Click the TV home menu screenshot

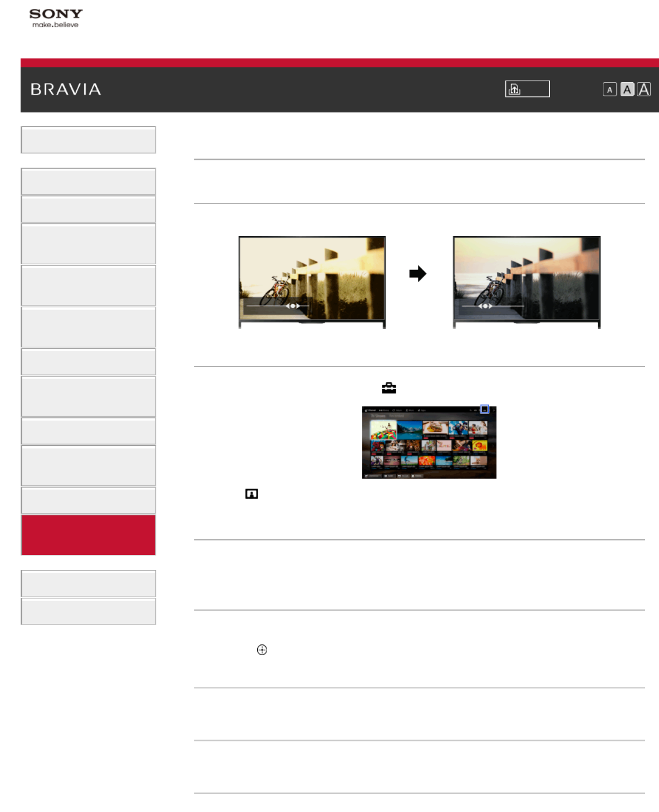(429, 442)
